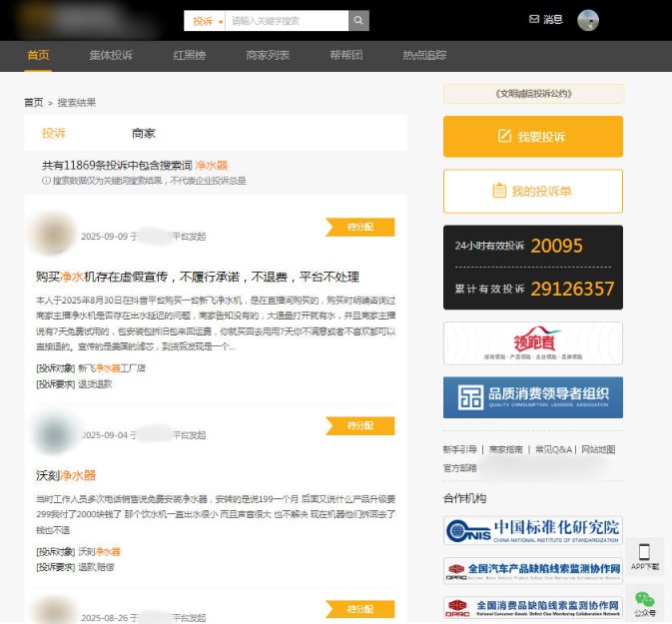Open the user avatar in the header
Image resolution: width=672 pixels, height=624 pixels.
click(588, 20)
